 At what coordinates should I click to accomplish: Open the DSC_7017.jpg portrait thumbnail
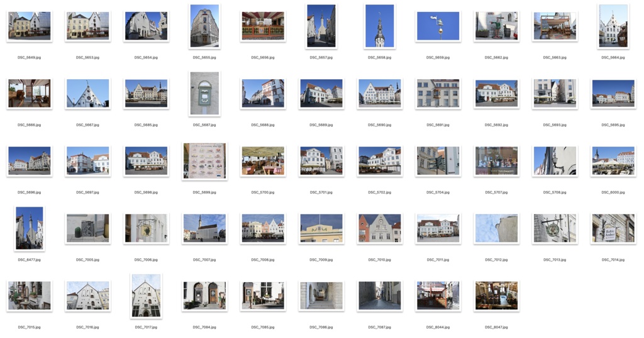[146, 296]
